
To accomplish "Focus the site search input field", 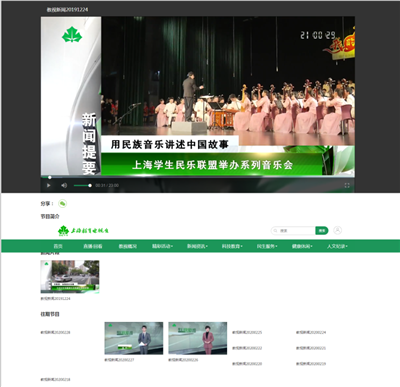I will [x=294, y=230].
